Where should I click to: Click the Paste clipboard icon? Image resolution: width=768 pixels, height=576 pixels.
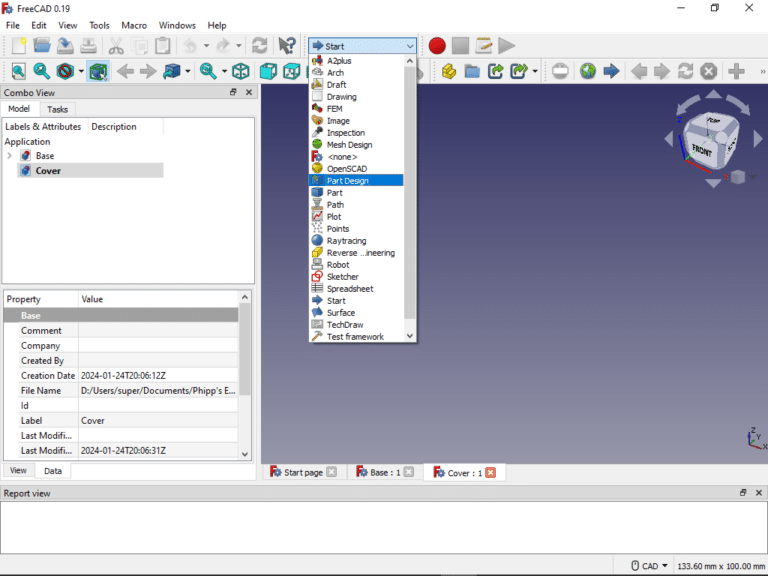point(163,46)
